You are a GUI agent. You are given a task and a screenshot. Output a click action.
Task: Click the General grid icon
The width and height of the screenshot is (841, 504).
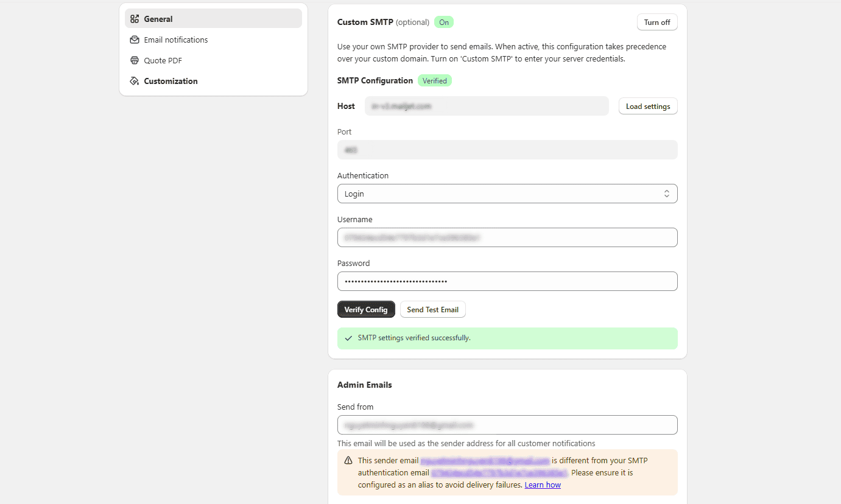135,19
